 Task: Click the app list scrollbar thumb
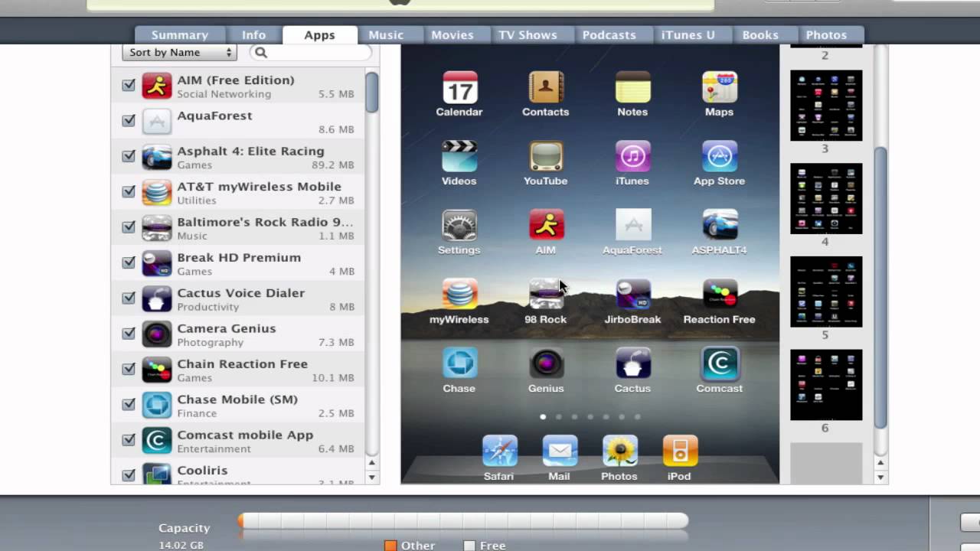click(x=372, y=93)
